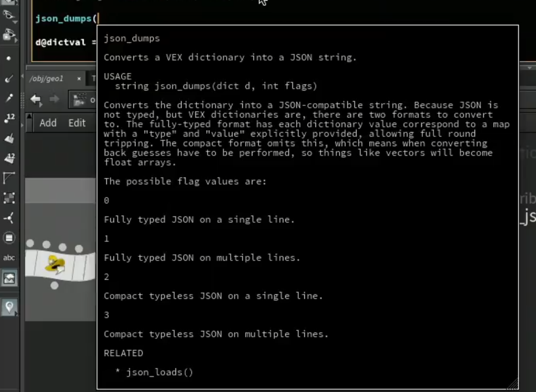Toggle Display Primitive Numbers icon
The width and height of the screenshot is (536, 392).
[x=9, y=158]
